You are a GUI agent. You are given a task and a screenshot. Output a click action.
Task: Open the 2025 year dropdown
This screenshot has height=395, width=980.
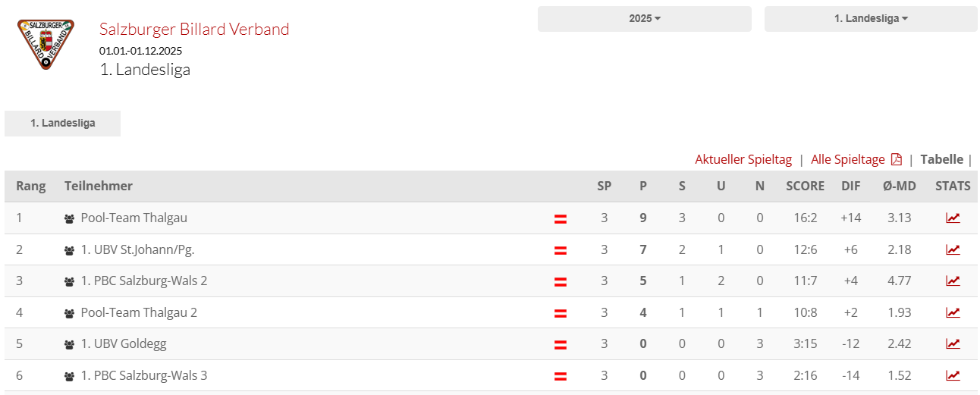point(645,19)
